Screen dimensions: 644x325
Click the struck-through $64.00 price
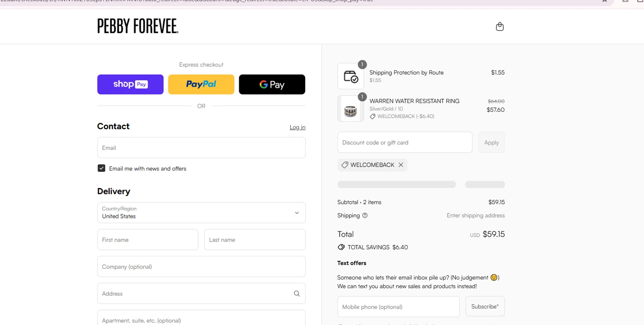pos(496,101)
